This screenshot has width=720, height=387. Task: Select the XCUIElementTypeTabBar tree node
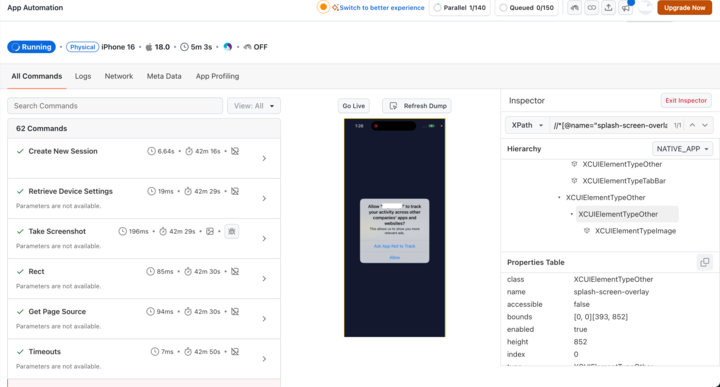[624, 181]
